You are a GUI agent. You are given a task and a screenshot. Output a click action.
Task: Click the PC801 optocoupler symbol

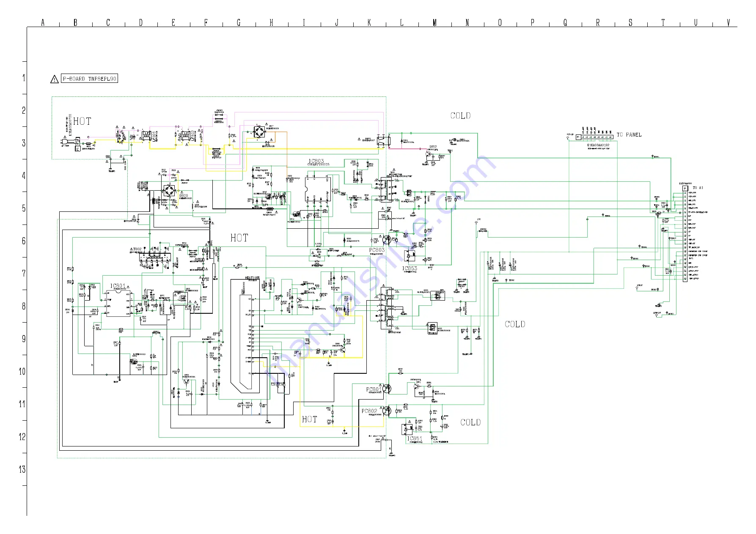pyautogui.click(x=386, y=389)
